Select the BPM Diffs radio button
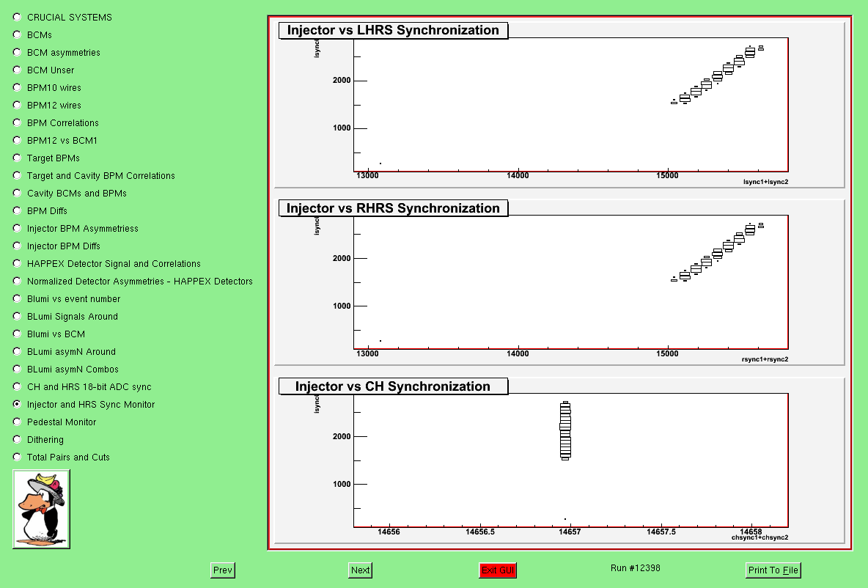868x588 pixels. (17, 210)
